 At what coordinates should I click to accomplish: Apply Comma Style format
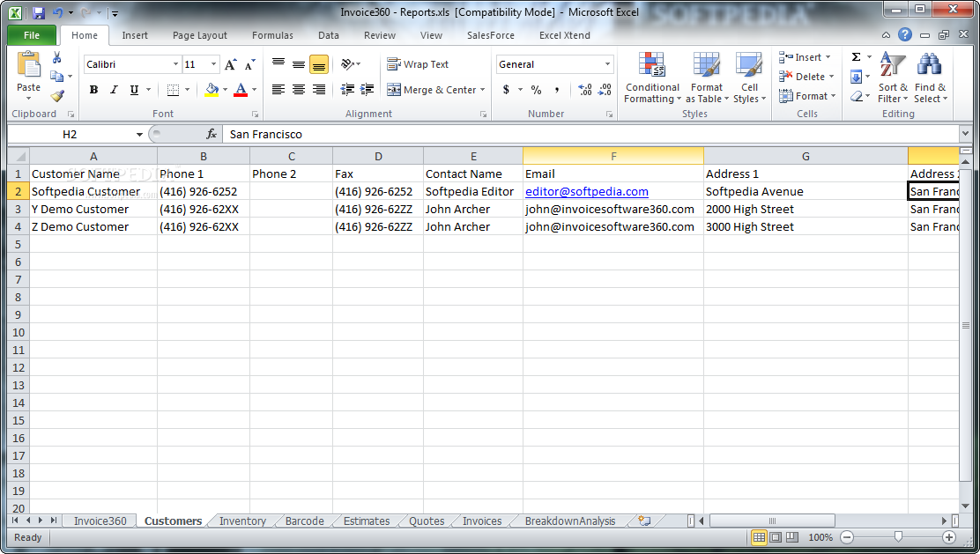556,90
